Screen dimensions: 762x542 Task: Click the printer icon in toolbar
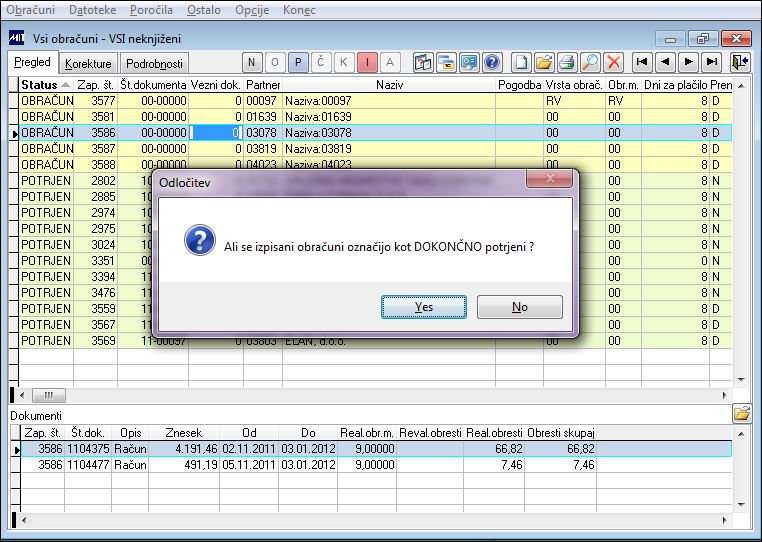pyautogui.click(x=567, y=63)
